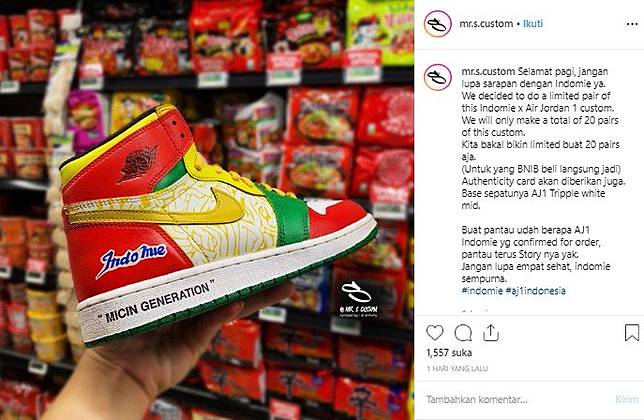Open the three-dots more options menu
Image resolution: width=644 pixels, height=420 pixels.
click(632, 24)
